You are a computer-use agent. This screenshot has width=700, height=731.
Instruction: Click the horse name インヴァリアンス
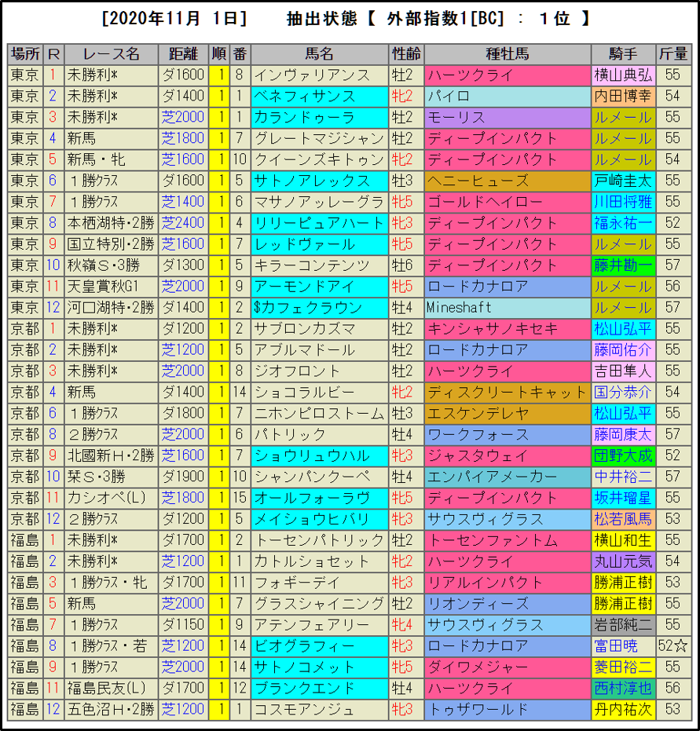tap(319, 75)
